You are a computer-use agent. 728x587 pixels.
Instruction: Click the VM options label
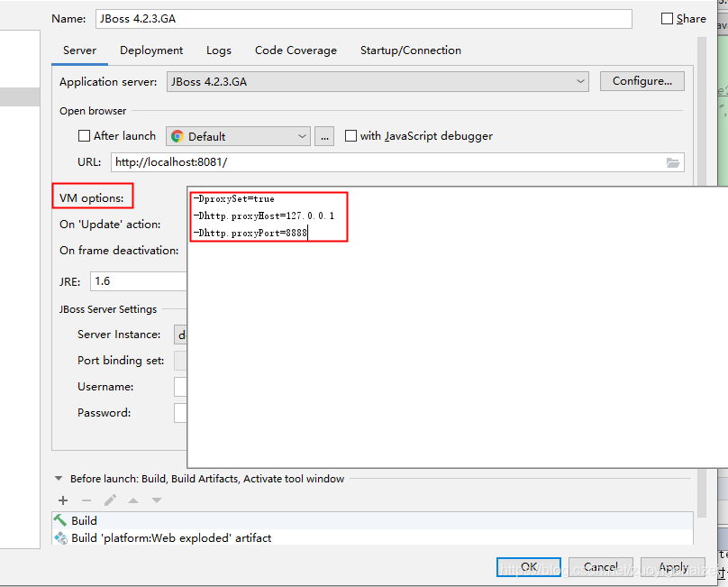coord(92,198)
